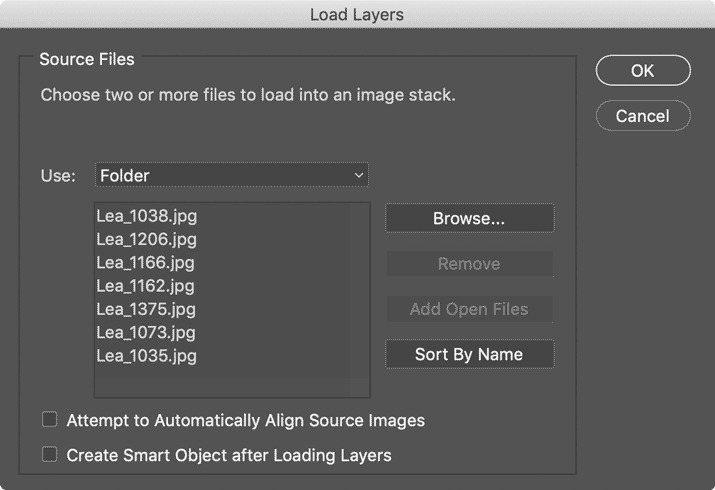Click the chevron arrow on the Use dropdown

pyautogui.click(x=359, y=175)
